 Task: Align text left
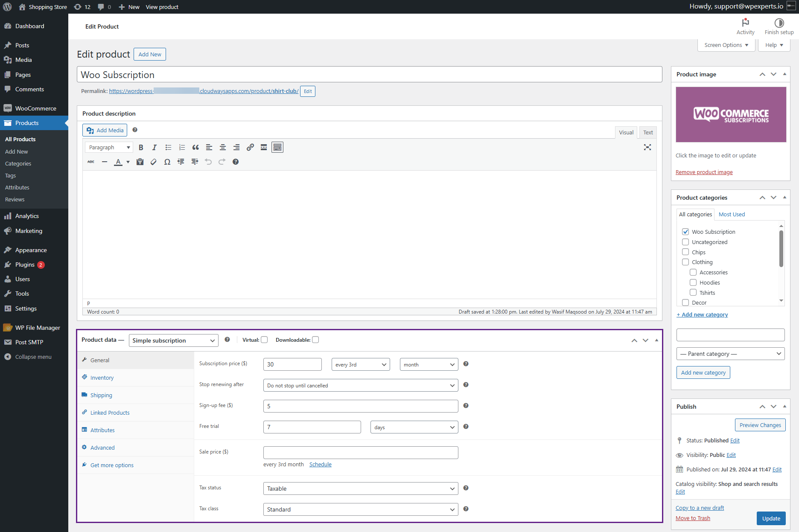pos(209,147)
